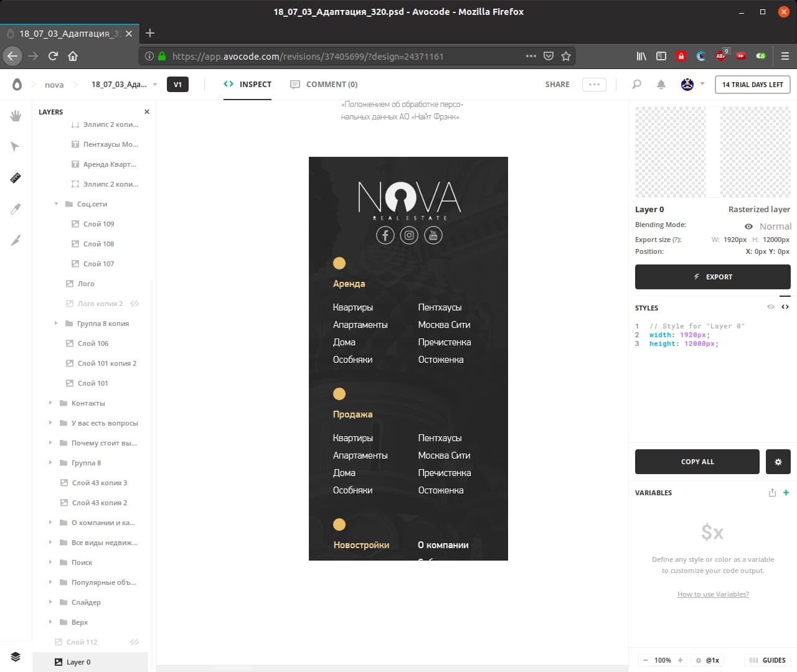This screenshot has width=797, height=672.
Task: Toggle the layers panel stack icon
Action: click(x=16, y=656)
